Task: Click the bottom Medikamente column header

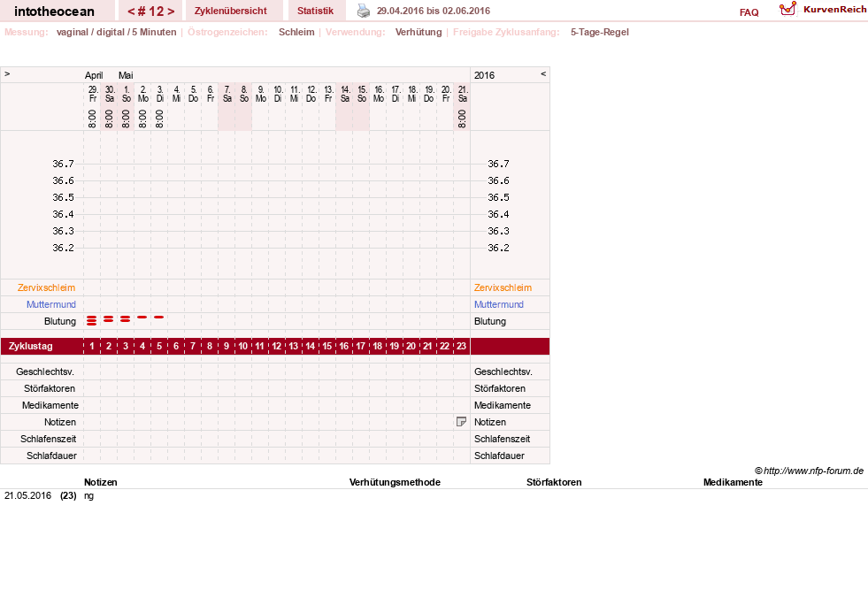Action: 733,482
